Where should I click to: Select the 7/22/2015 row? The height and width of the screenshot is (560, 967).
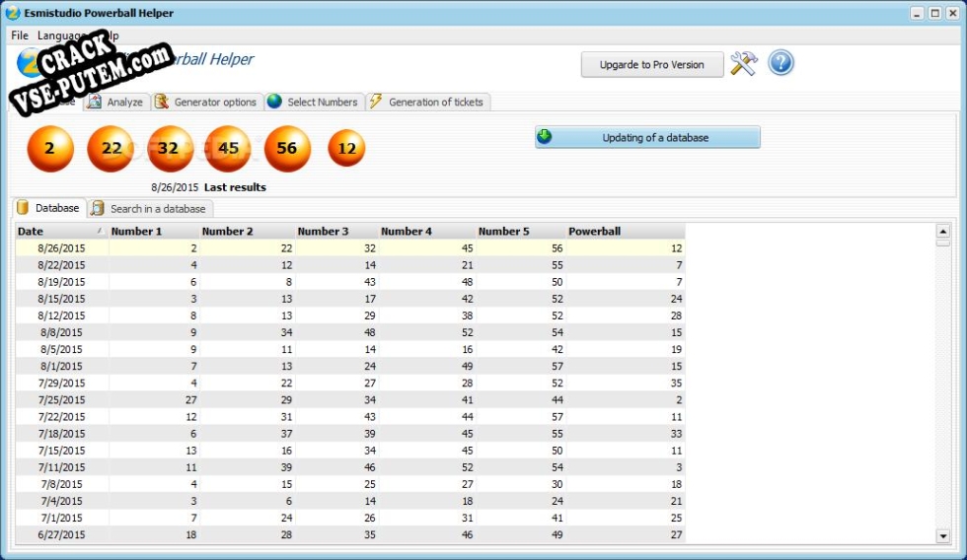coord(349,416)
